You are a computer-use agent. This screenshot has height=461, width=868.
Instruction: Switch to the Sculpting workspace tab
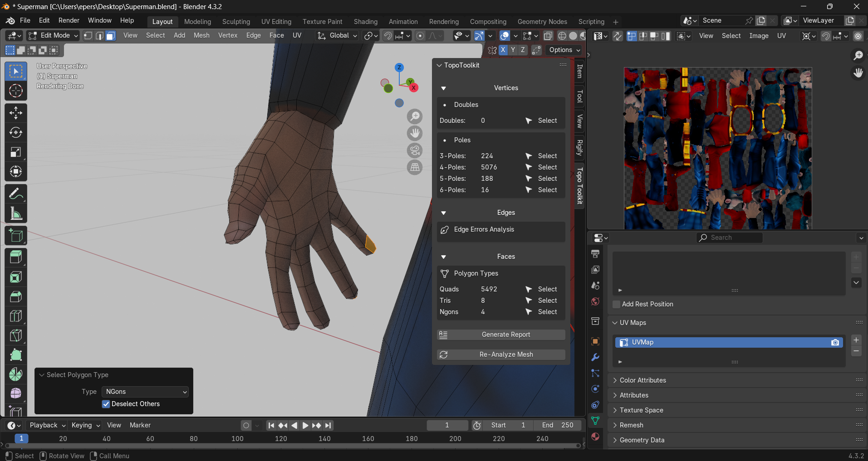(x=236, y=22)
